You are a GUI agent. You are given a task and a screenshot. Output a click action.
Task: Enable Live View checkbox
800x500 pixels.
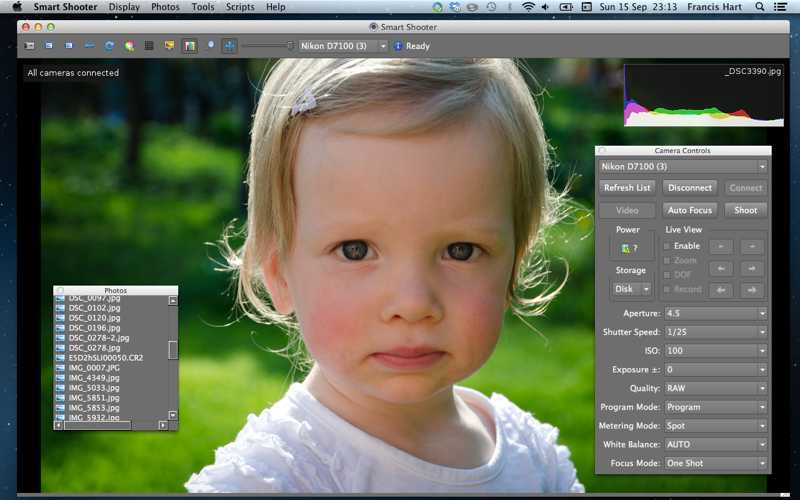pyautogui.click(x=667, y=246)
